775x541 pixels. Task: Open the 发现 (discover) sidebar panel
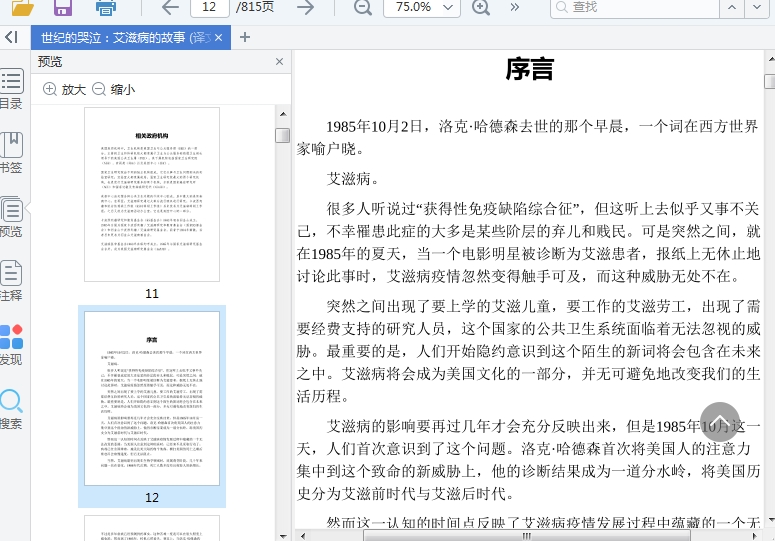(x=11, y=345)
